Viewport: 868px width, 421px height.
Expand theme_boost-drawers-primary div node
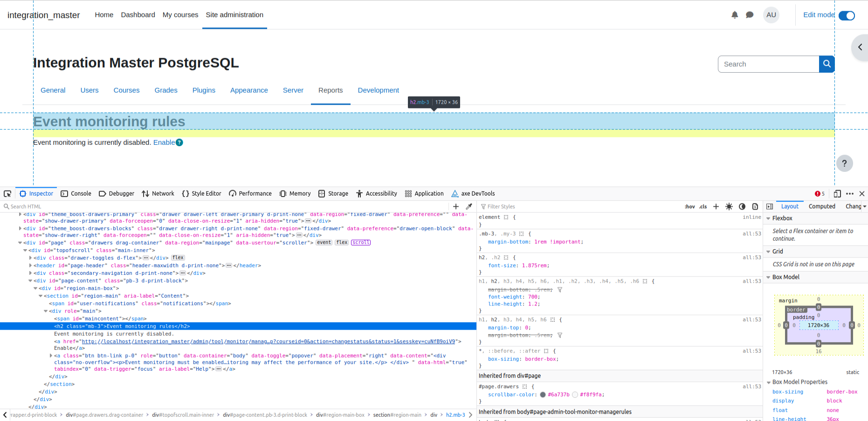point(20,214)
